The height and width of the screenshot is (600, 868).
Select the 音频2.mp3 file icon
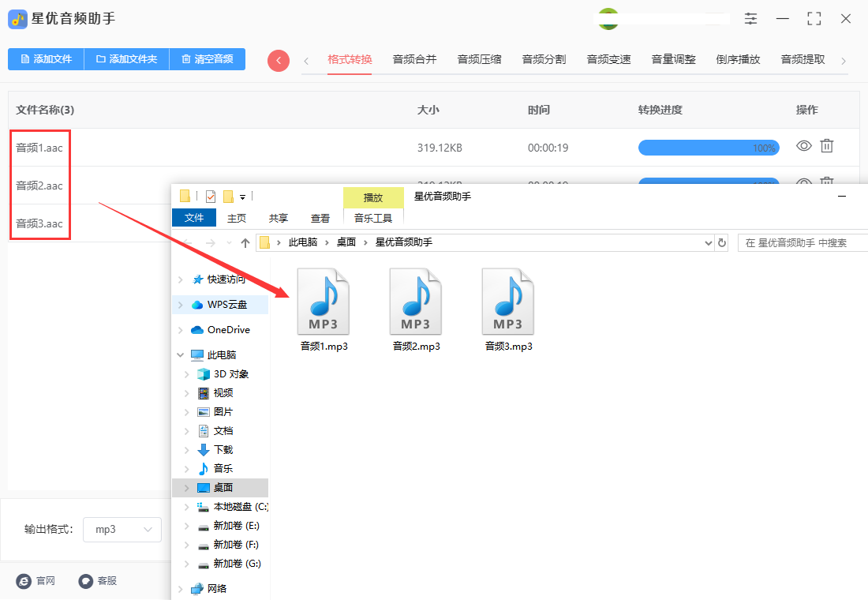point(416,302)
